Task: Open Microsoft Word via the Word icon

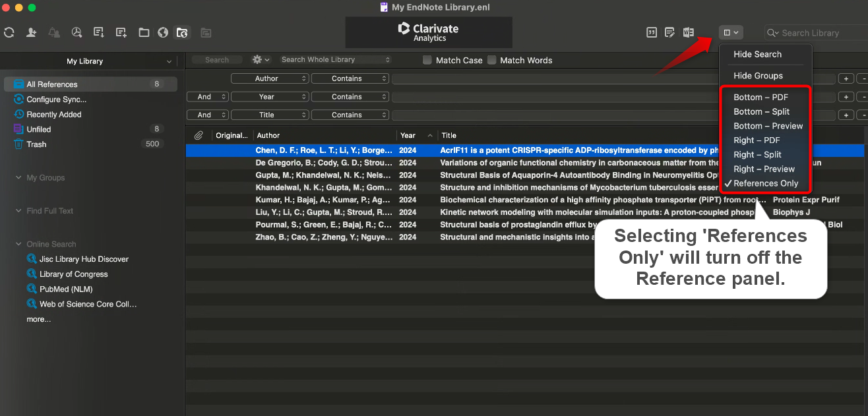Action: 688,32
